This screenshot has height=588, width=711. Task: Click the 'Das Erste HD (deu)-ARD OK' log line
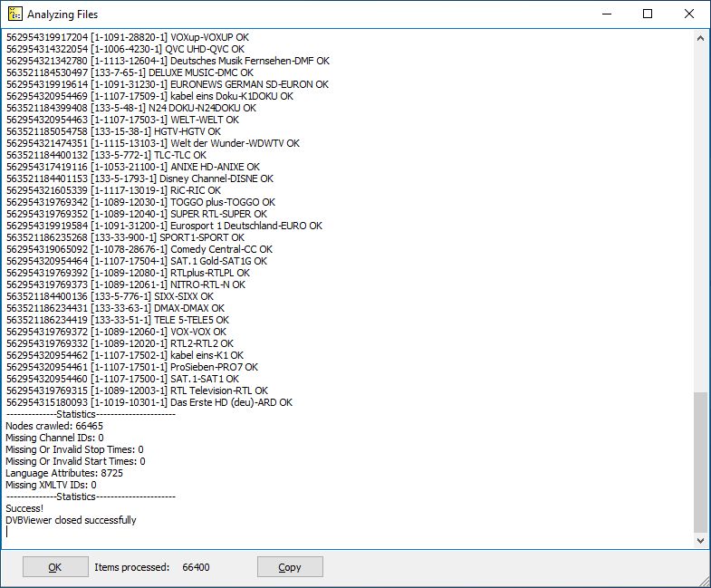[149, 402]
